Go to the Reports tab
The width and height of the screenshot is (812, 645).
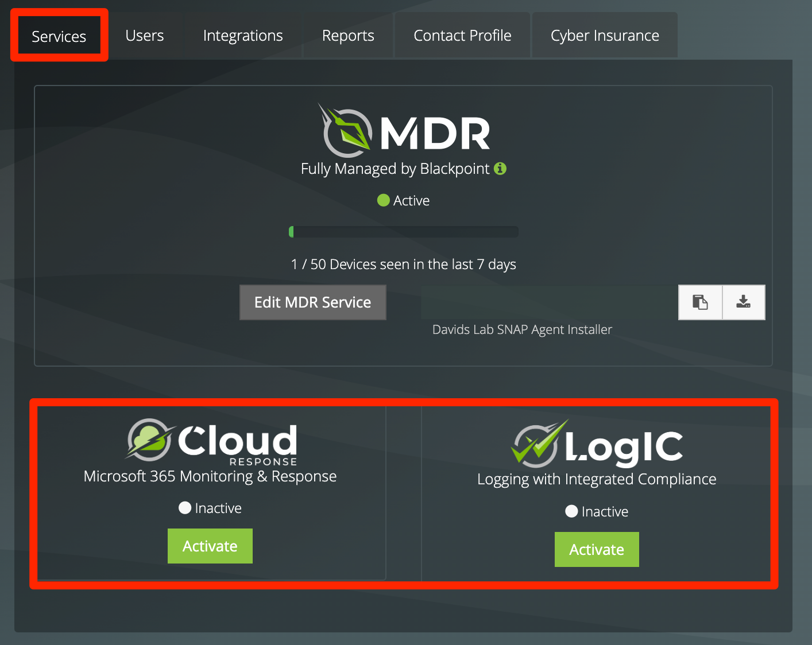(x=347, y=35)
